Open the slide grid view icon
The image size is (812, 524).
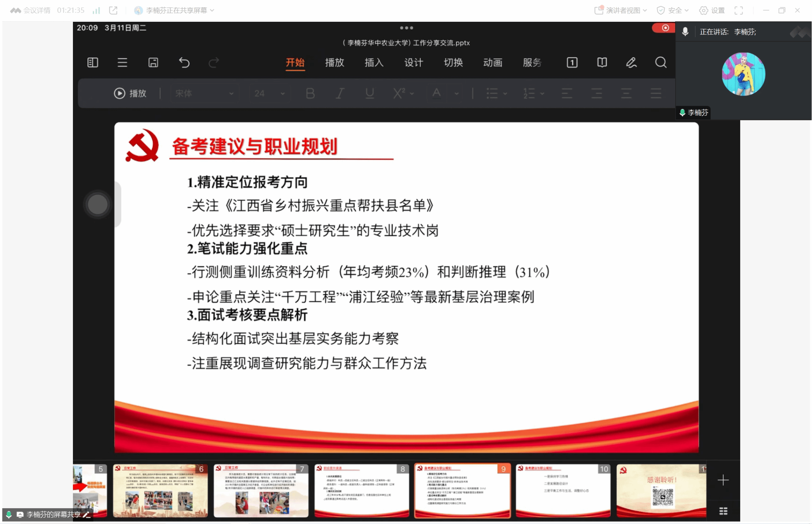pos(723,511)
